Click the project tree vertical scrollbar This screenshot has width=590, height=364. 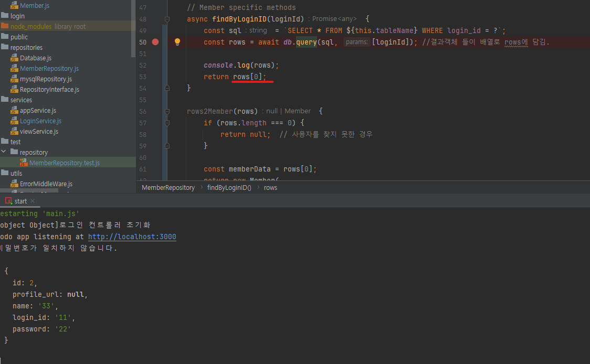133,29
